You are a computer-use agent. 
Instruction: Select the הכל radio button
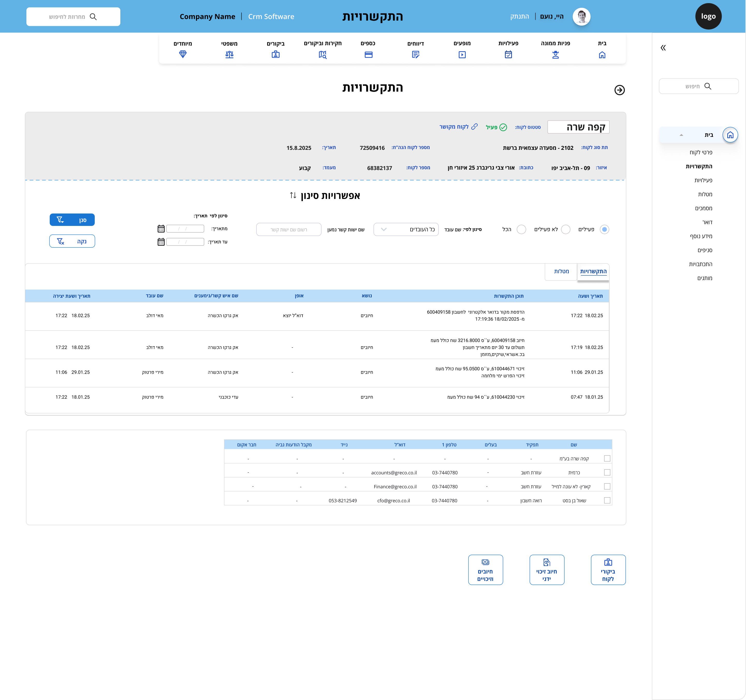pyautogui.click(x=521, y=229)
